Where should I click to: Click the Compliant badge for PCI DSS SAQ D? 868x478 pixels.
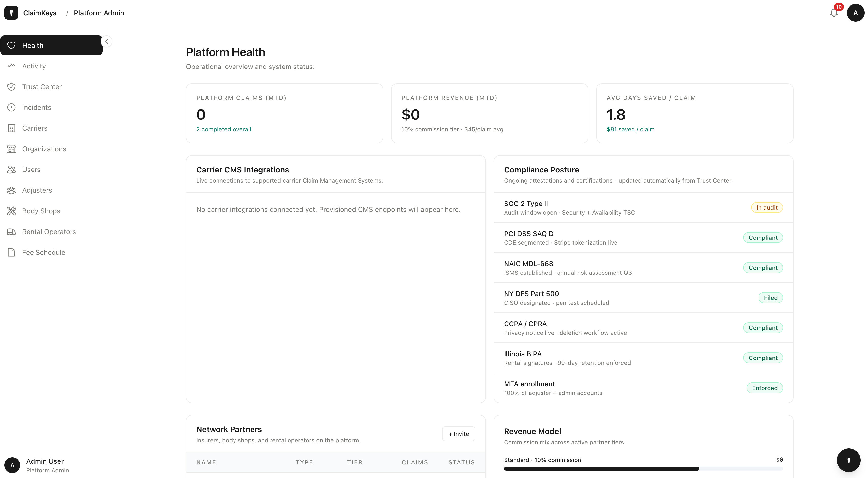(763, 237)
